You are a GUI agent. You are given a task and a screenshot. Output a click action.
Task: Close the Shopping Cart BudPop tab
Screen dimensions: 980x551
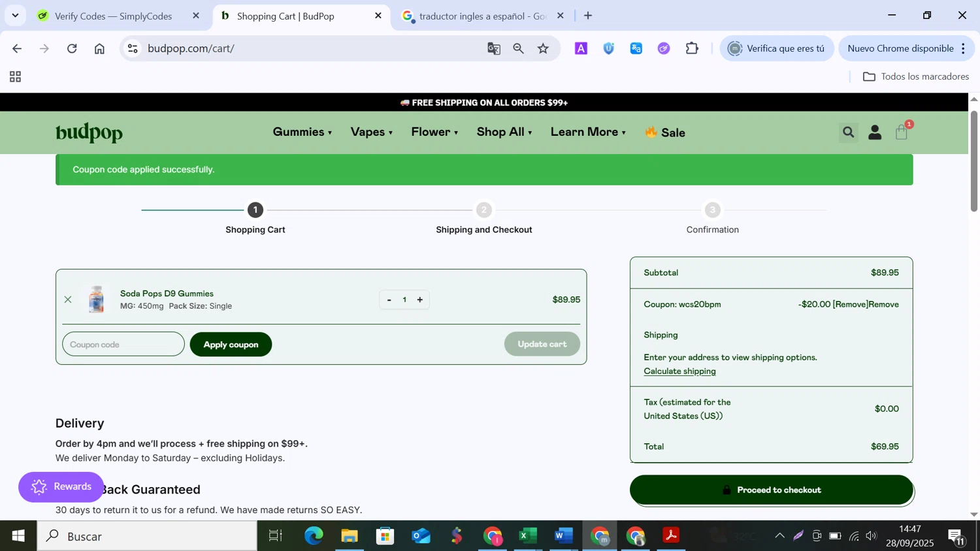(378, 16)
